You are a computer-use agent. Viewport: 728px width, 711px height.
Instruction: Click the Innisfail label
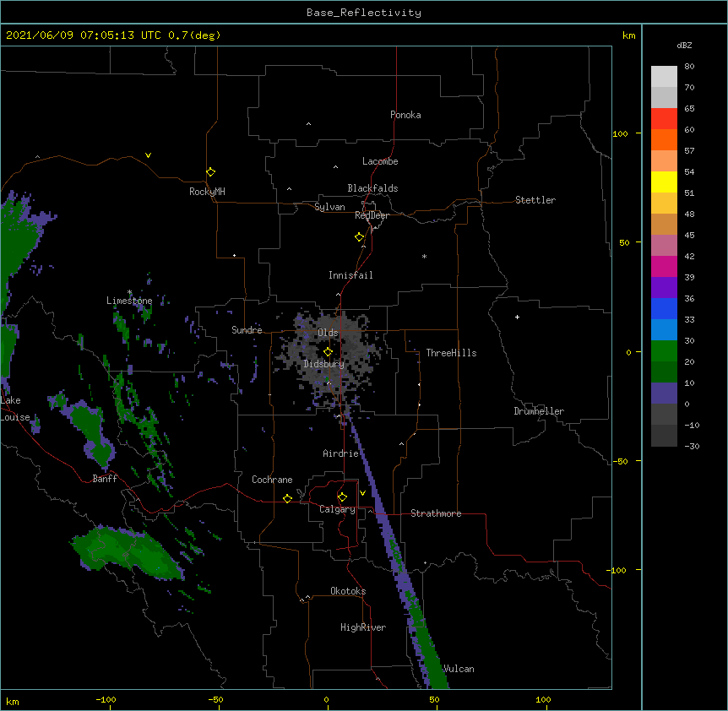(350, 275)
